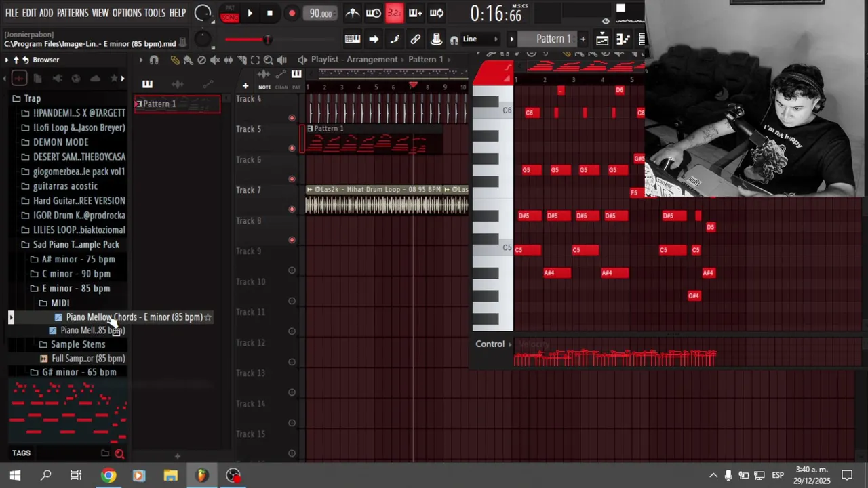This screenshot has height=488, width=868.
Task: Select Full Samp..or (85 bpm) file
Action: click(83, 359)
